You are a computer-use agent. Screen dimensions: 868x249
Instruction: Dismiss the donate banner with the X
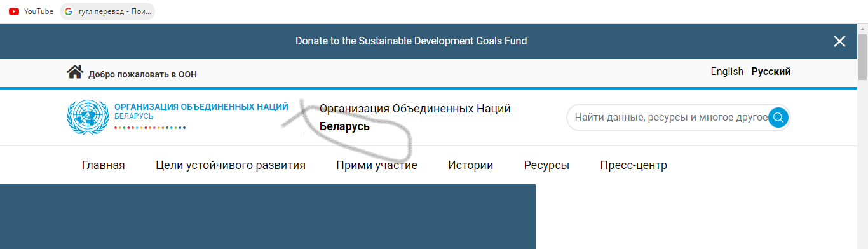(839, 41)
